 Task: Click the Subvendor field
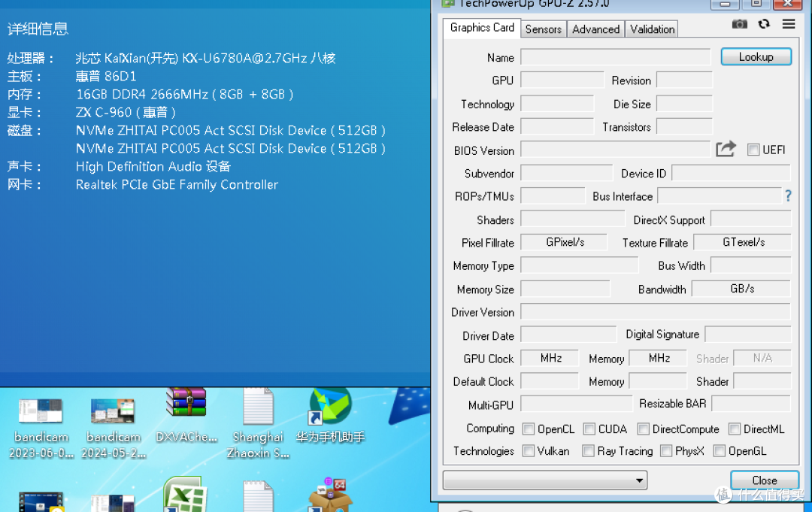click(567, 173)
